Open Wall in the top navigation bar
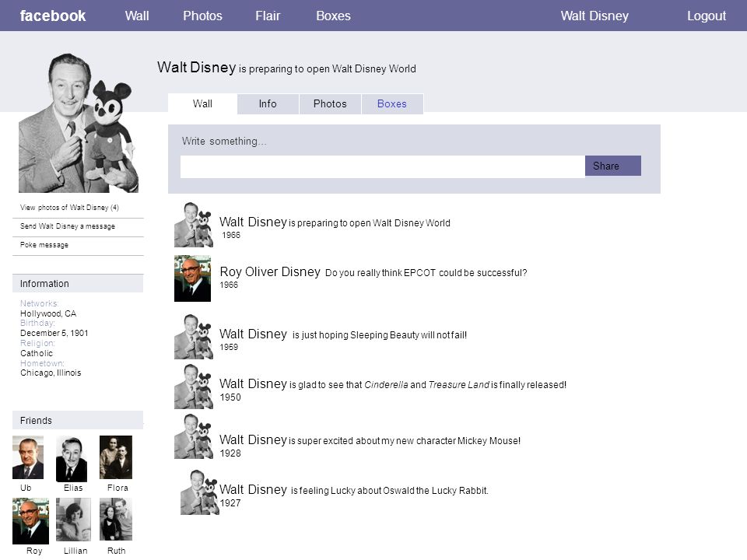The width and height of the screenshot is (747, 560). click(137, 16)
